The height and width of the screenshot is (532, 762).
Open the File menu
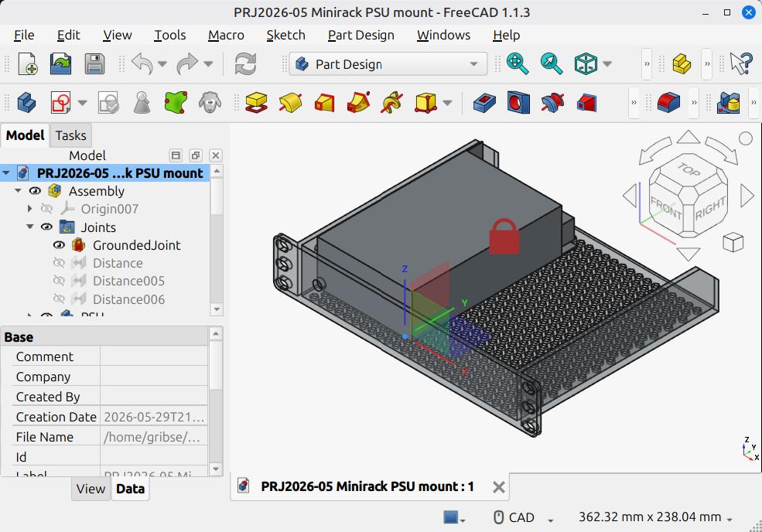[x=24, y=35]
